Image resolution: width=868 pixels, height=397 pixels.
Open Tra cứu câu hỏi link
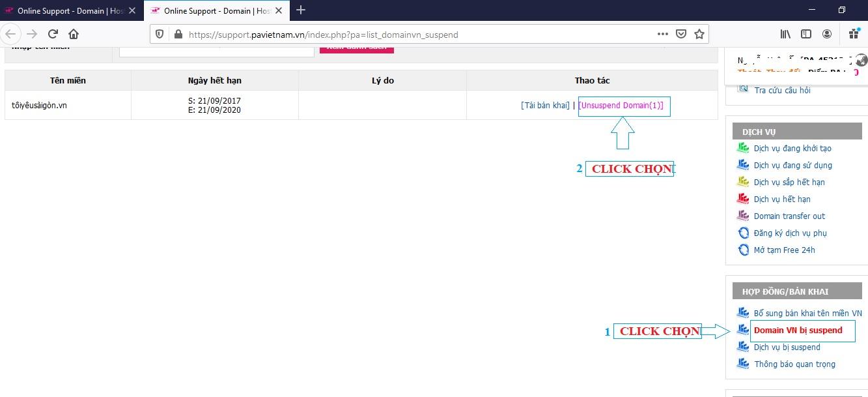[x=782, y=90]
